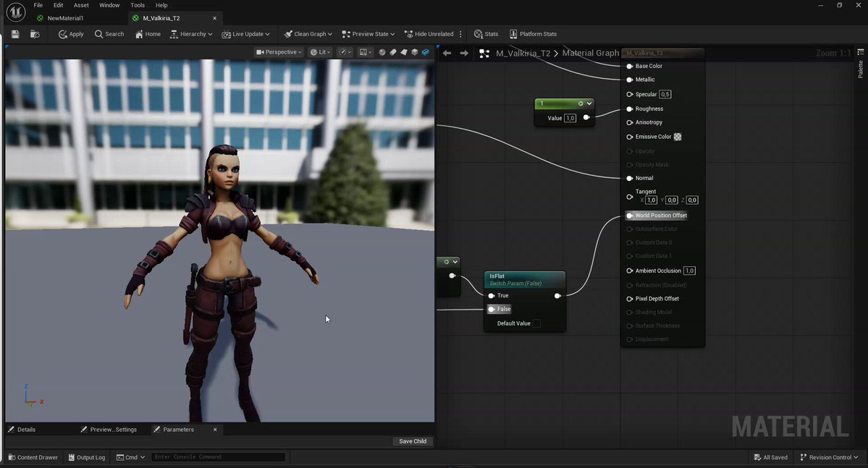This screenshot has width=868, height=468.
Task: Click the Save Child button
Action: click(413, 441)
